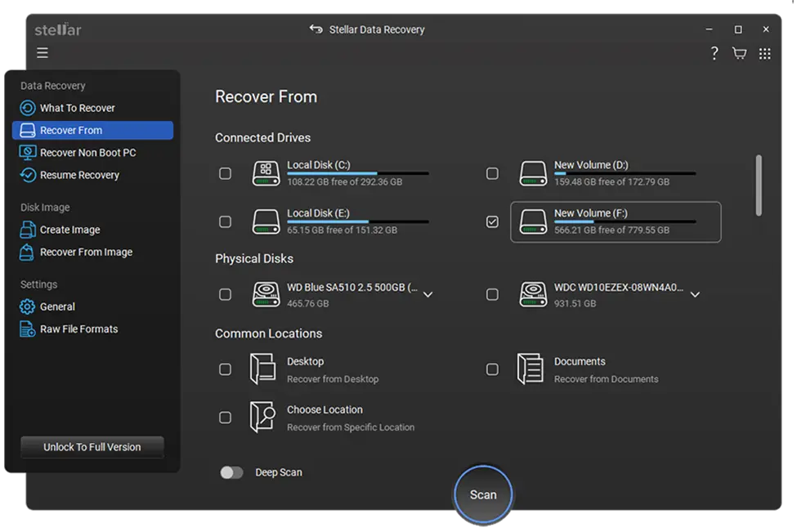The height and width of the screenshot is (532, 797).
Task: Click the Create Image icon
Action: (x=28, y=230)
